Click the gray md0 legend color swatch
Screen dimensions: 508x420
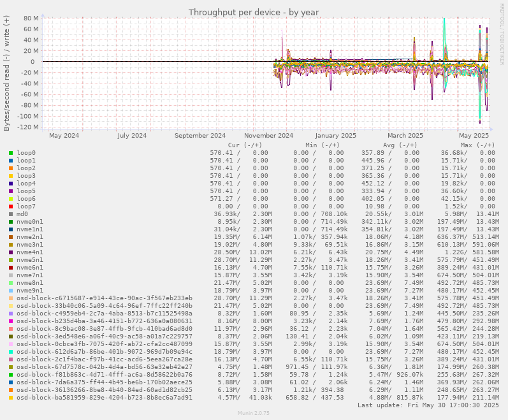point(11,214)
